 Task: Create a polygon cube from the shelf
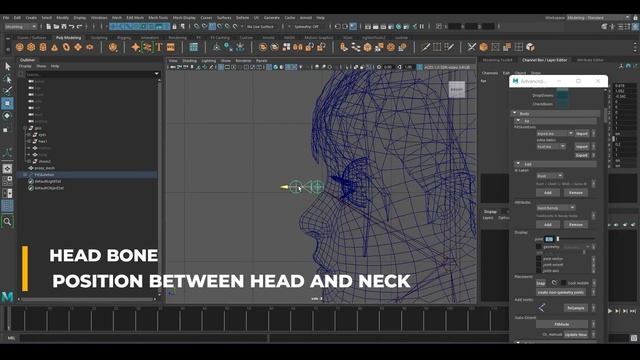[x=31, y=47]
